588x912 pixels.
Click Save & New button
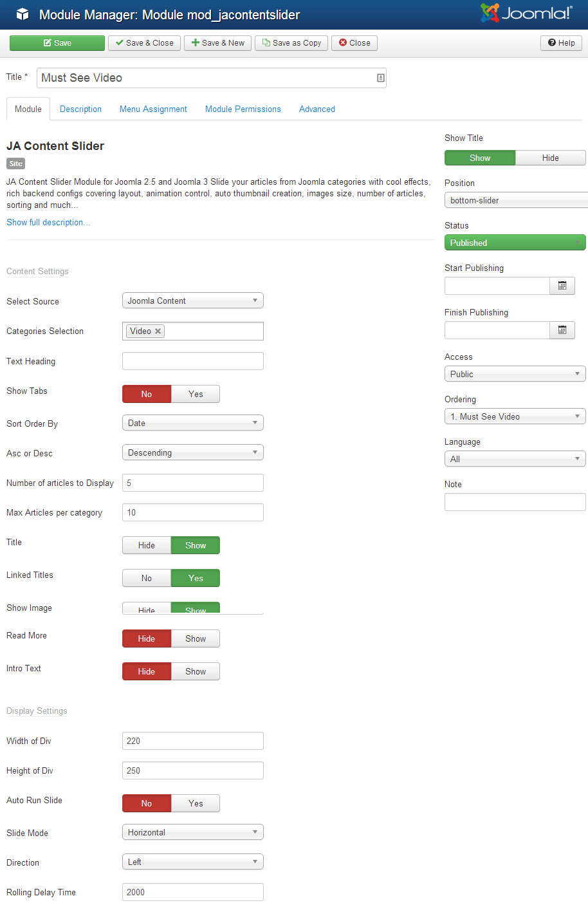coord(218,43)
